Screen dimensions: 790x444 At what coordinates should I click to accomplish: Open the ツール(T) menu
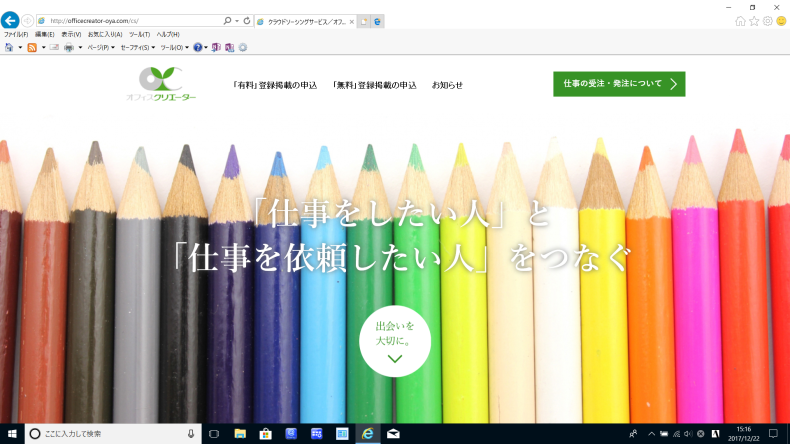[x=140, y=34]
